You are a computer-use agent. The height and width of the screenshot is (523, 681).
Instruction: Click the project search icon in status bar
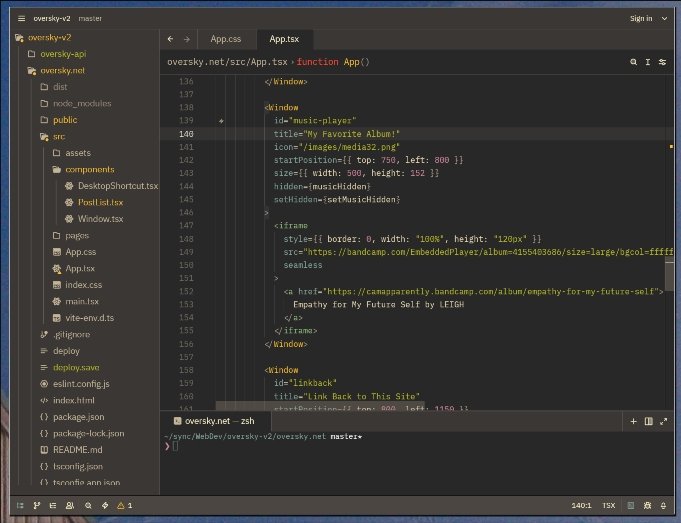pos(89,506)
